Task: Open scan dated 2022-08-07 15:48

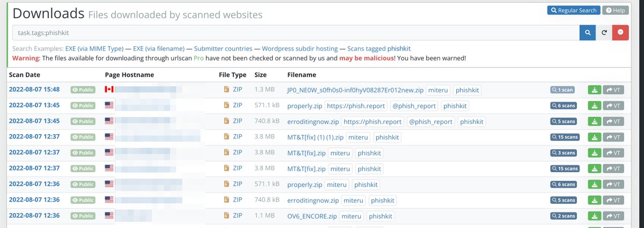Action: pyautogui.click(x=34, y=90)
